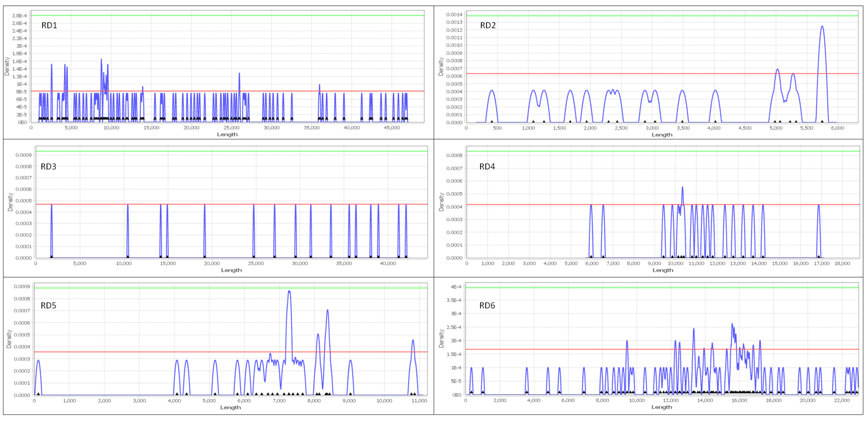Click the RD1 panel label
This screenshot has height=421, width=868.
click(x=49, y=25)
